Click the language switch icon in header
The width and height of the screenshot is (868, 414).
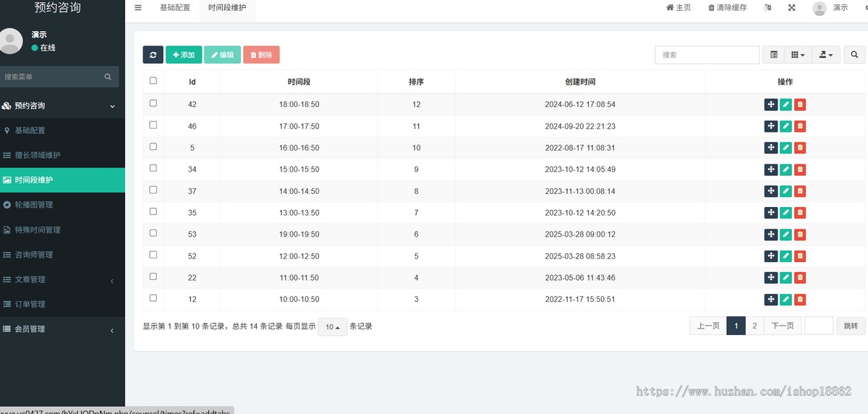tap(767, 8)
